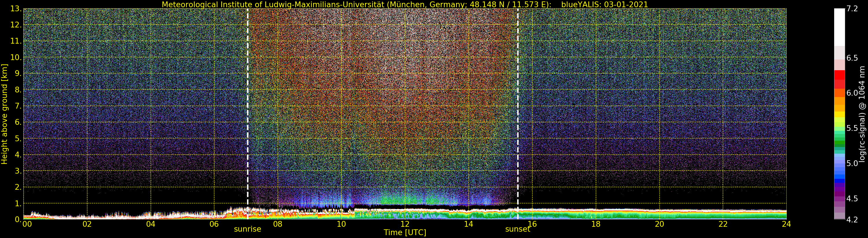Click time-axis tick label "10"
Screen dimensions: 868x238
[x=341, y=224]
